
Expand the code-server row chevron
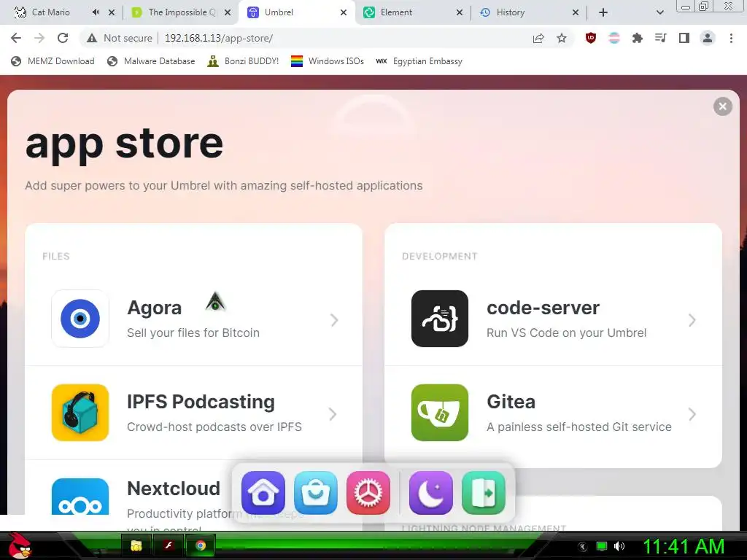point(692,320)
